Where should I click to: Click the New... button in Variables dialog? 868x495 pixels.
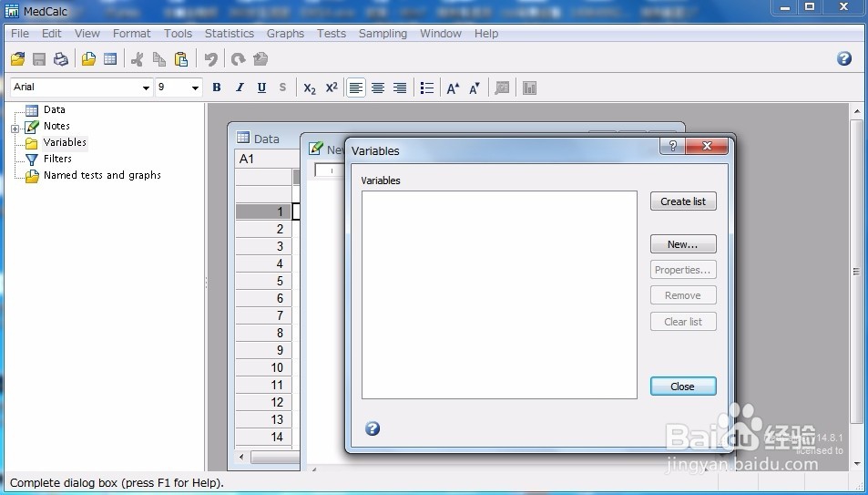pos(683,244)
